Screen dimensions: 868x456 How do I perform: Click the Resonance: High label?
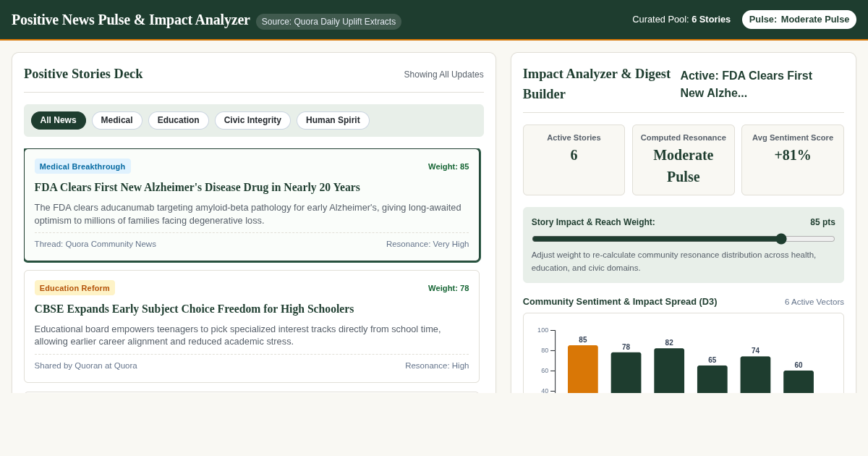pos(437,366)
